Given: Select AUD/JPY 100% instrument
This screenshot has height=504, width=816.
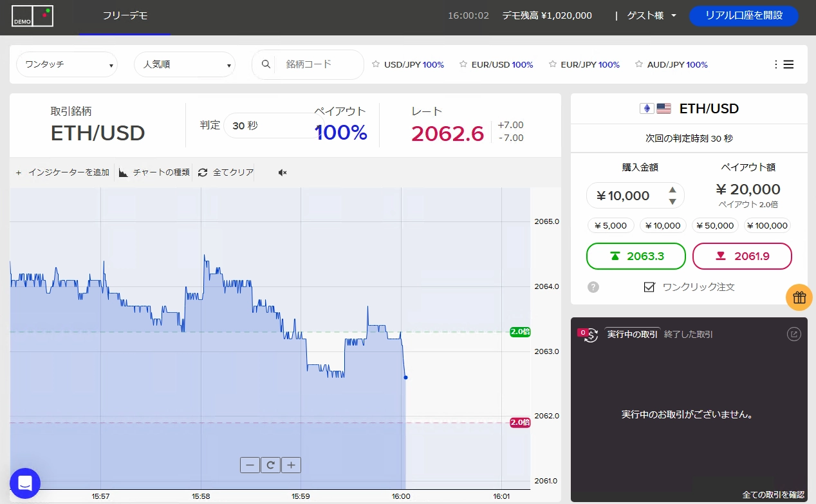Looking at the screenshot, I should click(x=677, y=64).
